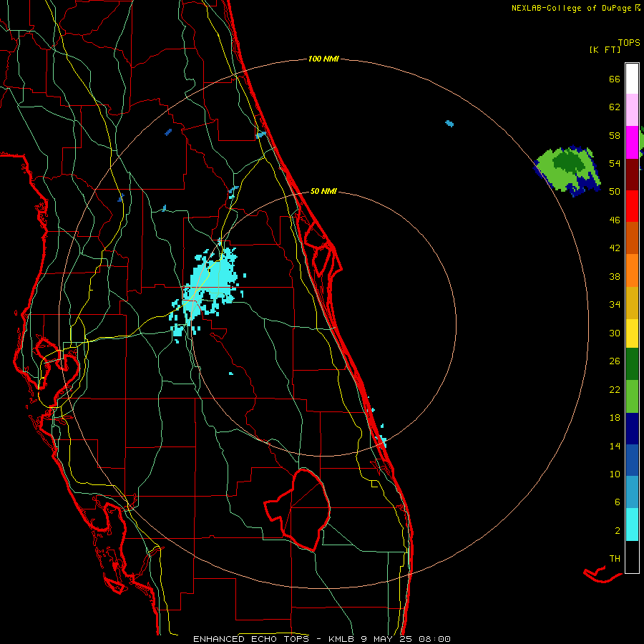Click legend value 58

click(x=615, y=135)
